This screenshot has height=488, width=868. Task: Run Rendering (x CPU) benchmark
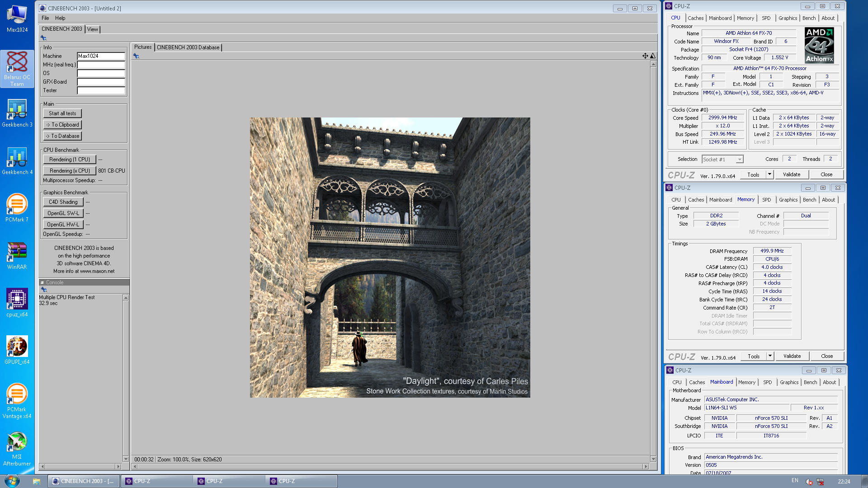click(x=70, y=171)
